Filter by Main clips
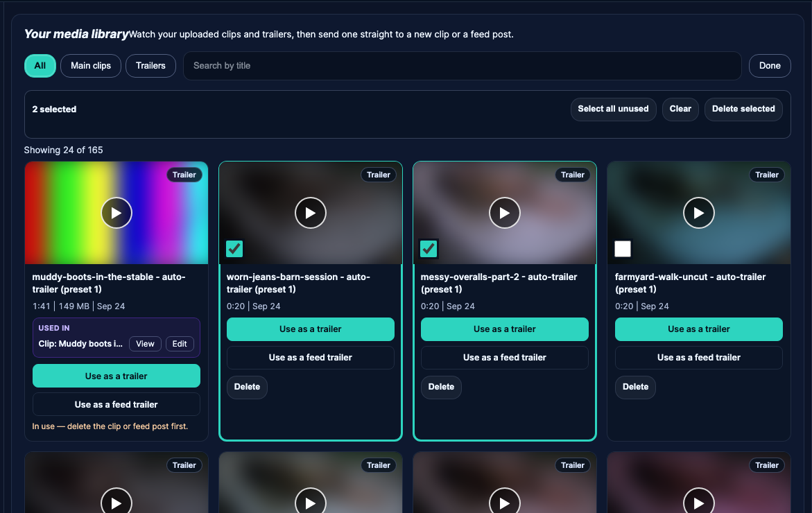Image resolution: width=812 pixels, height=513 pixels. (91, 66)
